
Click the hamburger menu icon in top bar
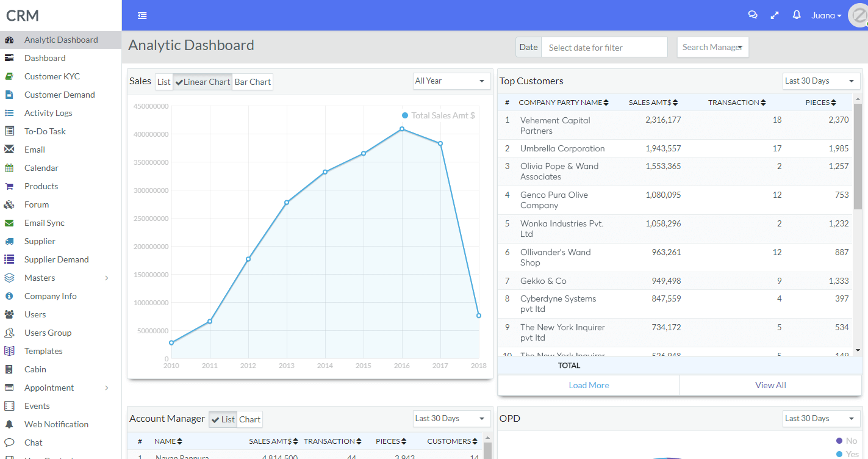pos(142,15)
